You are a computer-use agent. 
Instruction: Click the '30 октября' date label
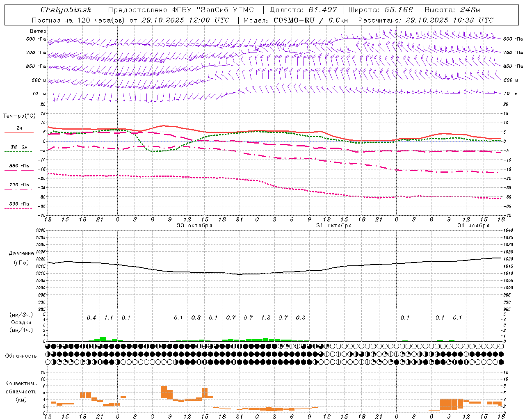tap(194, 226)
